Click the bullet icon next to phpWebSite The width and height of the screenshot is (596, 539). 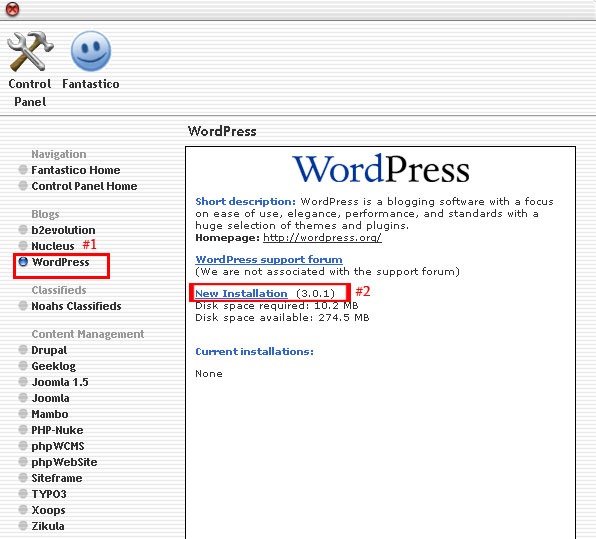(x=23, y=461)
